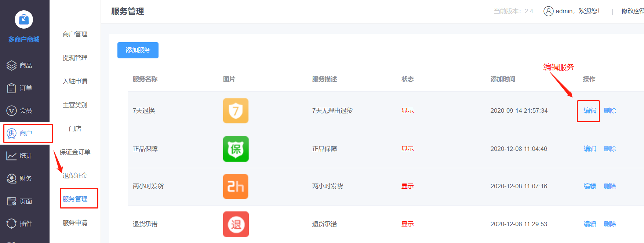644x243 pixels.
Task: Delete the 退货承诺 service
Action: [x=610, y=224]
